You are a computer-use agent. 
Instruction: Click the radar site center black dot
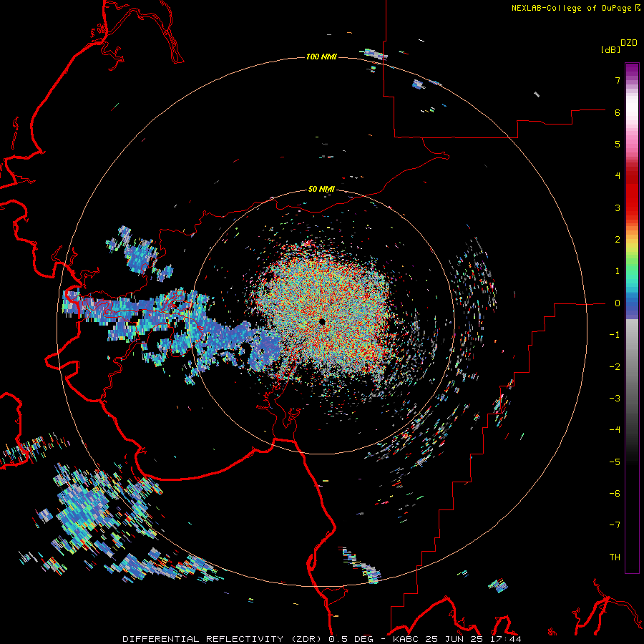[322, 321]
